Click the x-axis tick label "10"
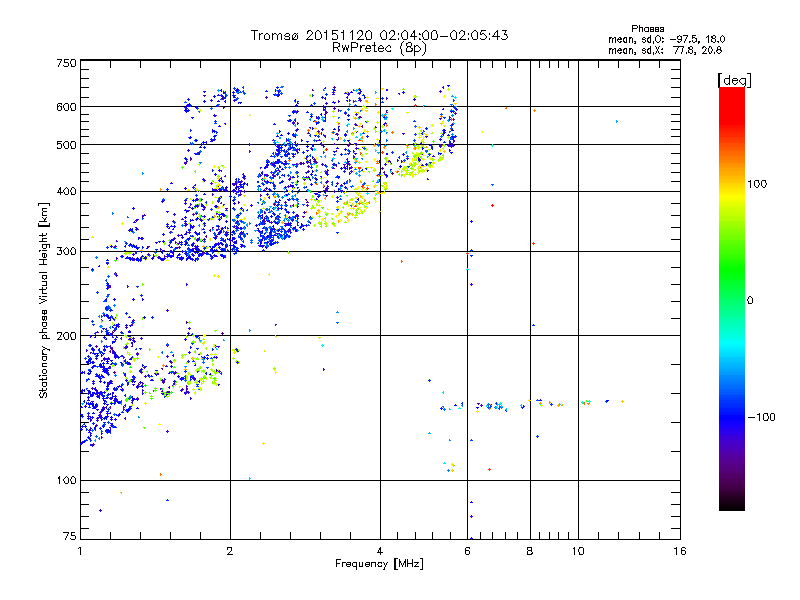Image resolution: width=800 pixels, height=600 pixels. pyautogui.click(x=578, y=551)
